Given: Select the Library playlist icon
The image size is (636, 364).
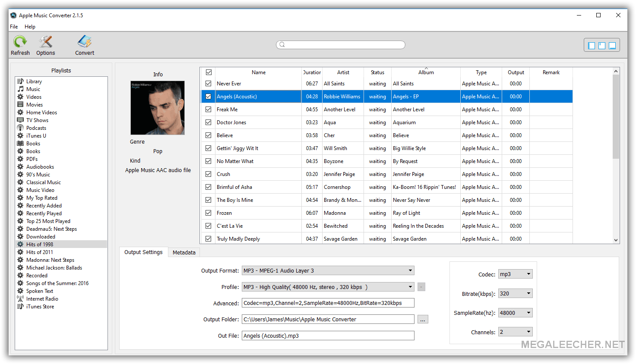Looking at the screenshot, I should tap(20, 82).
